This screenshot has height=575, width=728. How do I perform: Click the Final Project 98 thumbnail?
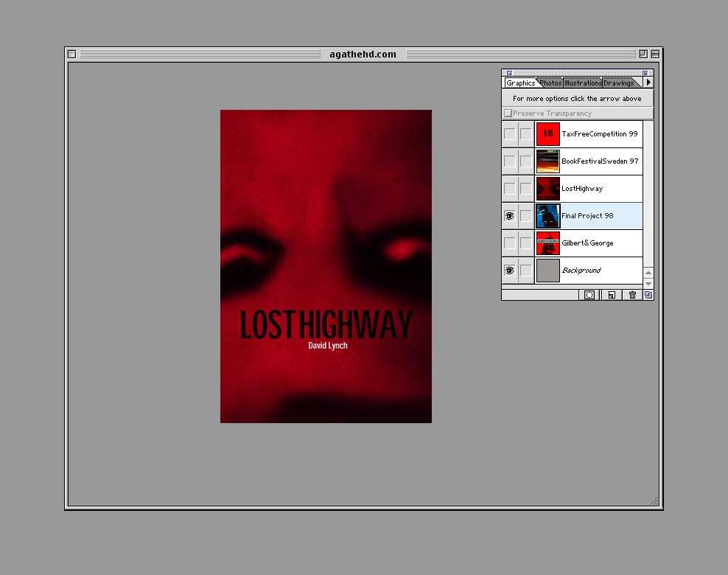(x=548, y=216)
